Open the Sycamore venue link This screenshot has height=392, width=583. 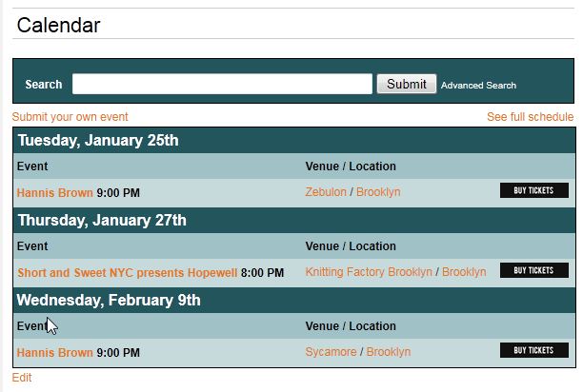click(x=331, y=352)
